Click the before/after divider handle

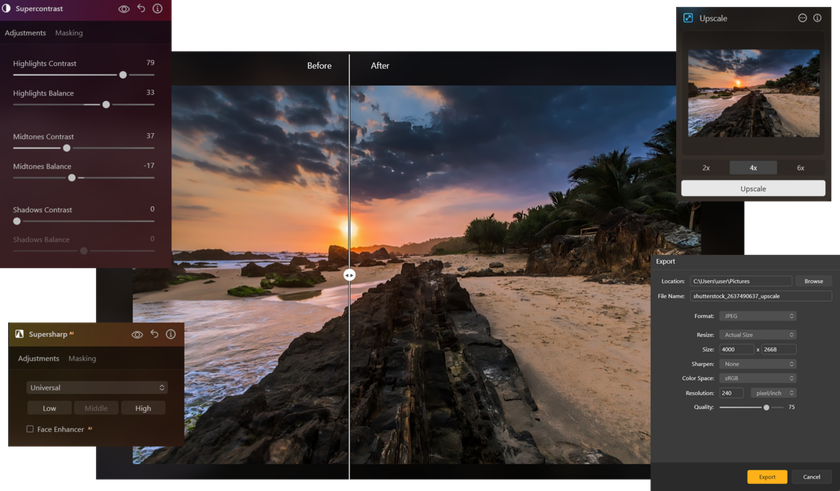349,275
